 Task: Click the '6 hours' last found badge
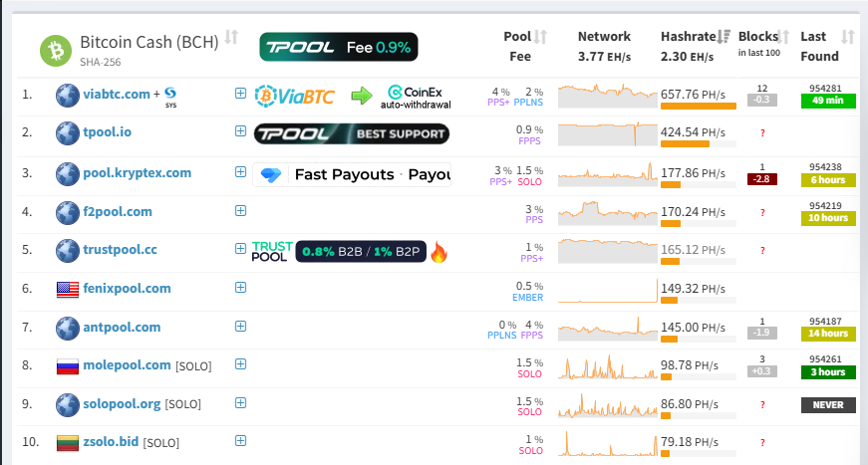pos(828,179)
